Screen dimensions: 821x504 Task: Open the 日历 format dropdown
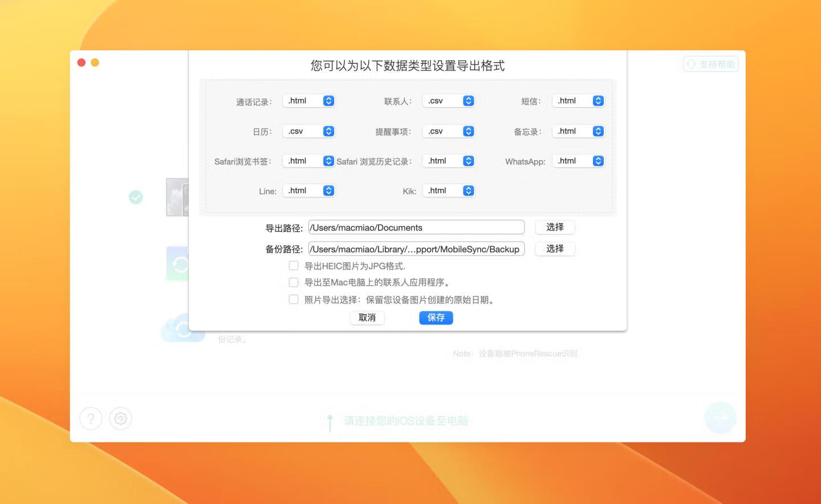308,131
